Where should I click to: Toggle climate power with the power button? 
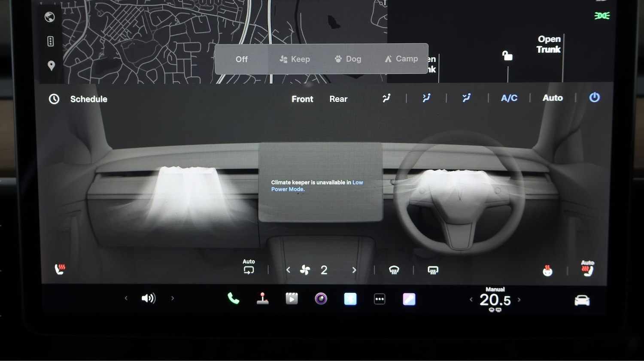pos(594,98)
